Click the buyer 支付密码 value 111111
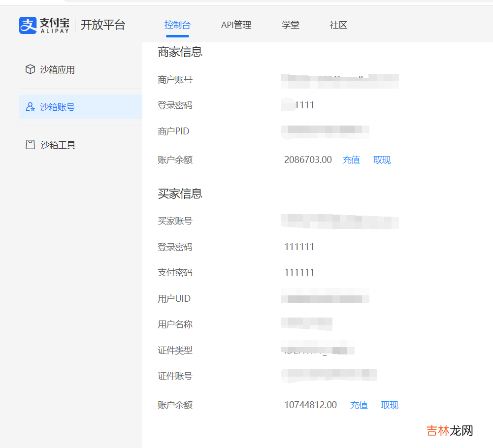The image size is (493, 448). coord(299,273)
